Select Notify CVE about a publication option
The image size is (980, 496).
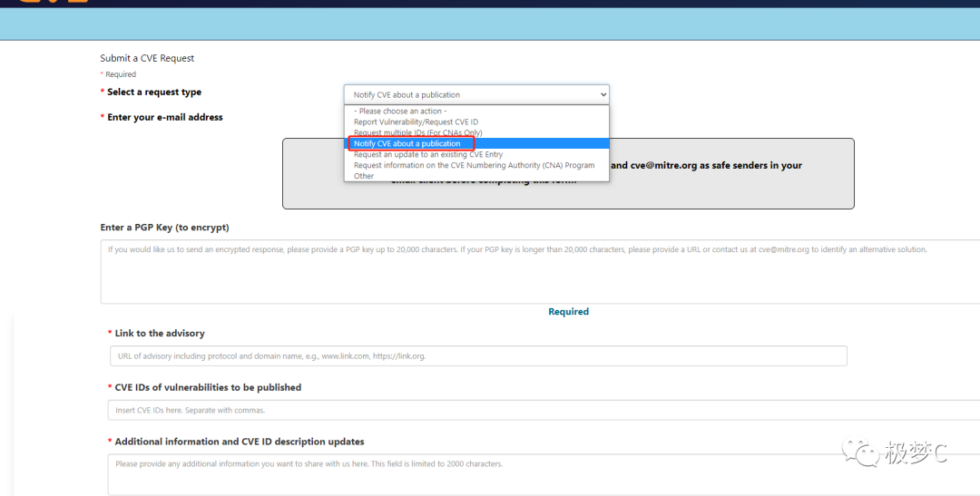click(476, 143)
